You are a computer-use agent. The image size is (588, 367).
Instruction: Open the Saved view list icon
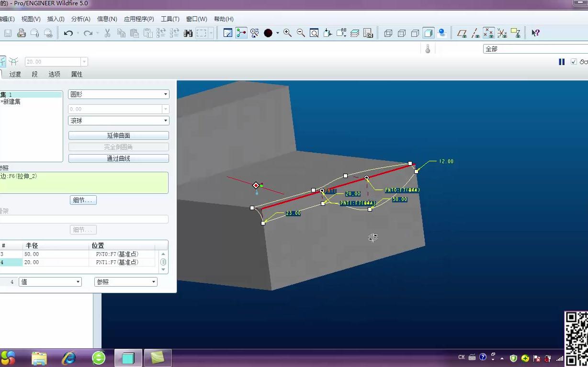point(341,33)
